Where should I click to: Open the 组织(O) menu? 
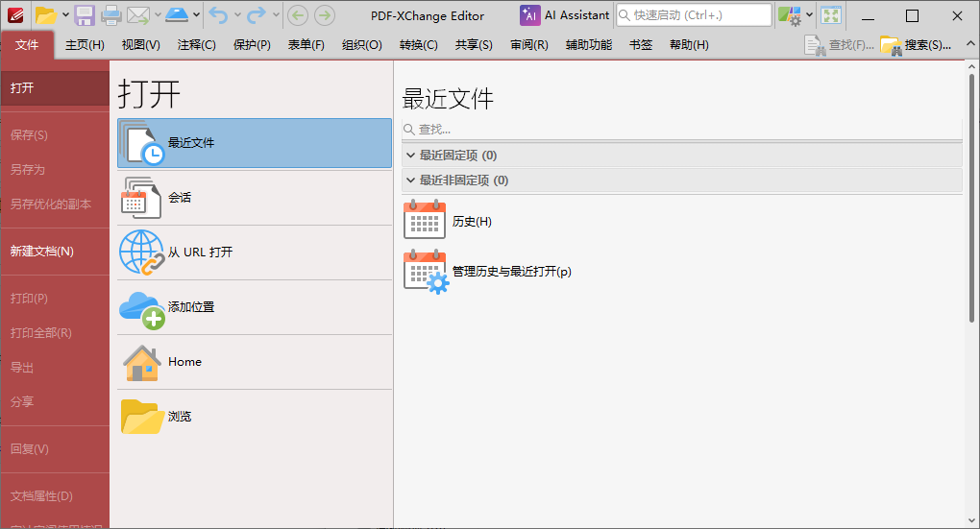(362, 45)
